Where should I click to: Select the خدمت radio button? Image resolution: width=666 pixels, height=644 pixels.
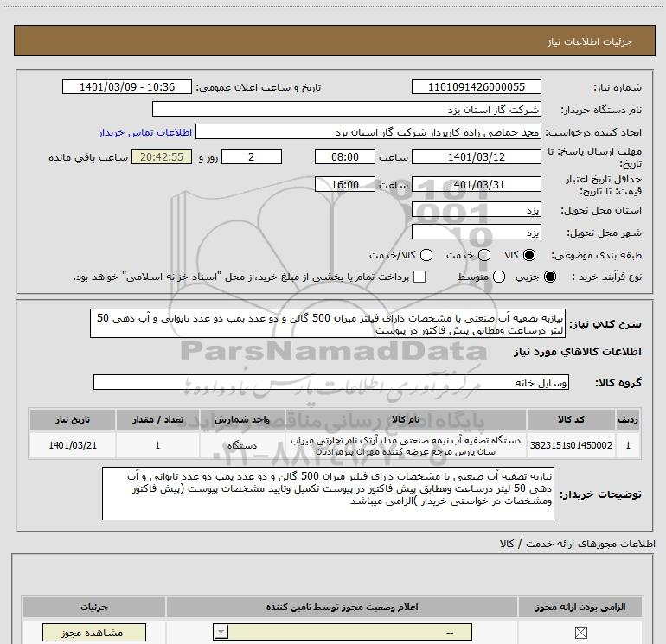coord(484,255)
